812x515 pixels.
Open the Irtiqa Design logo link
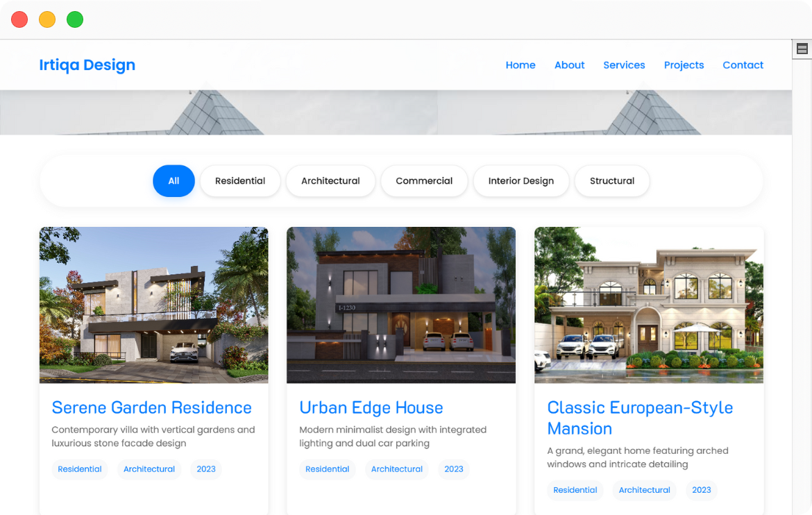pyautogui.click(x=87, y=65)
